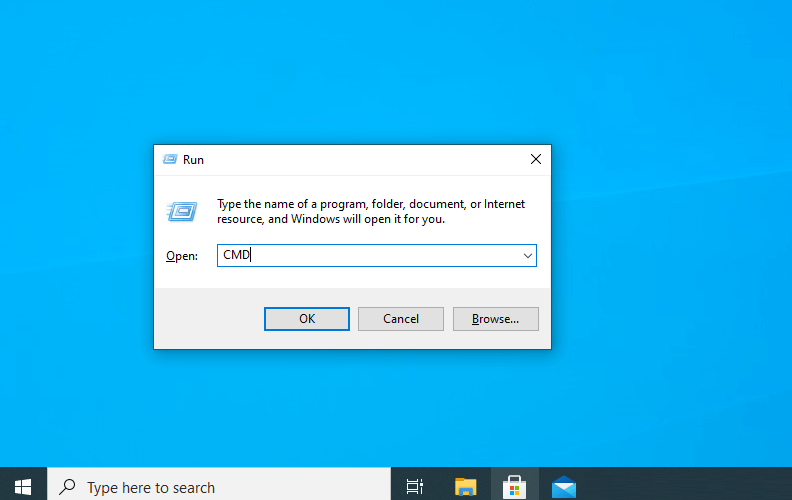Launch File Explorer from the taskbar
This screenshot has height=500, width=792.
465,487
